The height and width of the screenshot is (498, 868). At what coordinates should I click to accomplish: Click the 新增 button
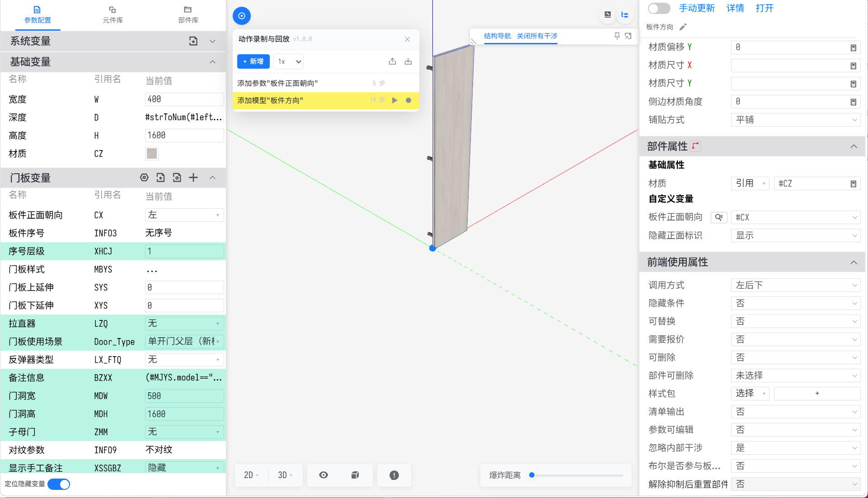pyautogui.click(x=253, y=61)
